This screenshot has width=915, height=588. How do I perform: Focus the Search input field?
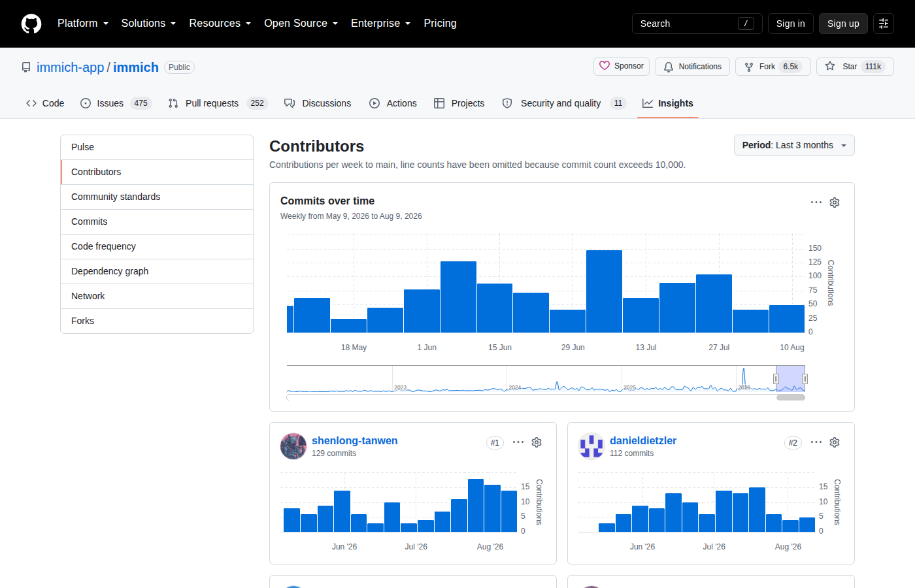click(x=697, y=24)
